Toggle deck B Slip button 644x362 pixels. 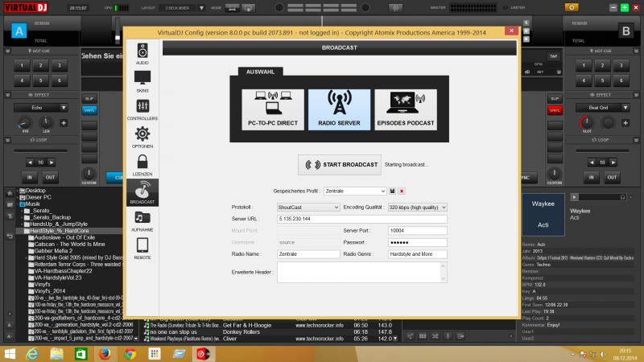coord(555,98)
